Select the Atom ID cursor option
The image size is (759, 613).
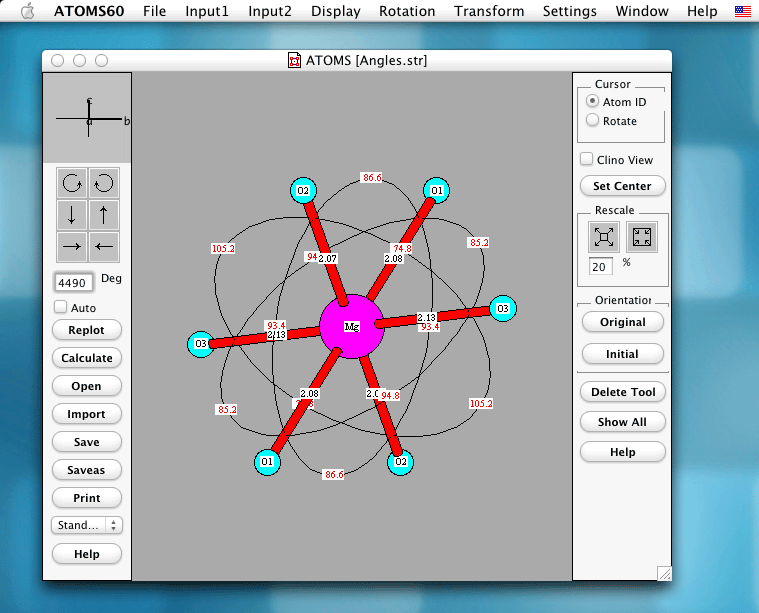(x=593, y=102)
